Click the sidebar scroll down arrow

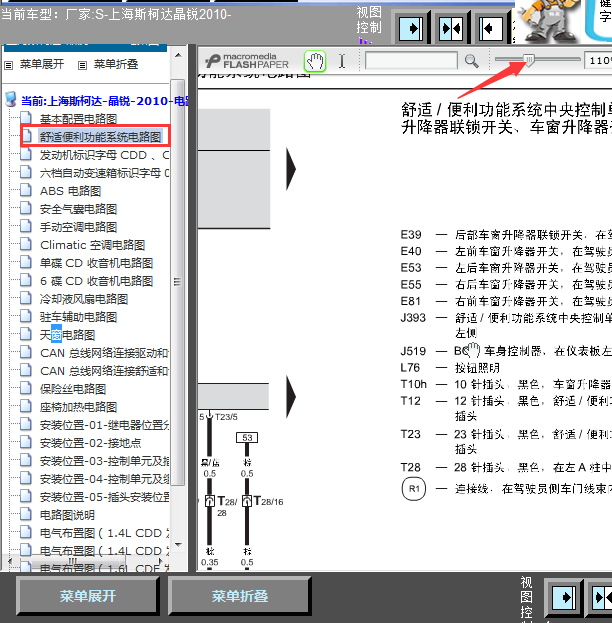click(178, 544)
